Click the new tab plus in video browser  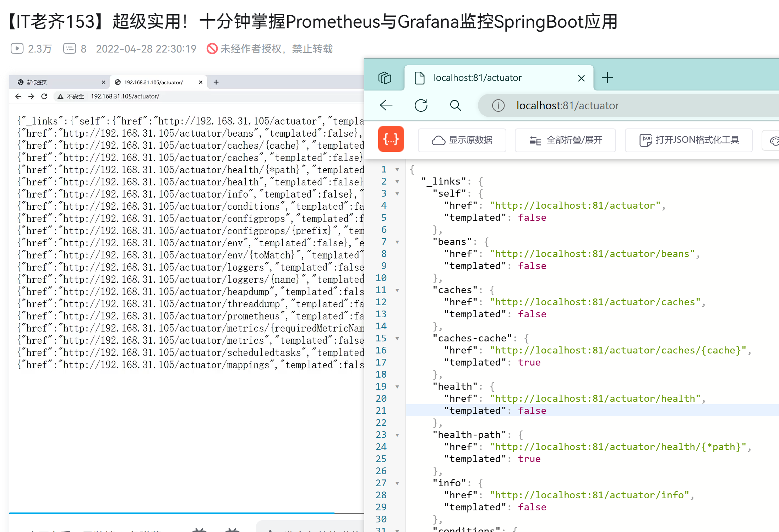pyautogui.click(x=216, y=82)
